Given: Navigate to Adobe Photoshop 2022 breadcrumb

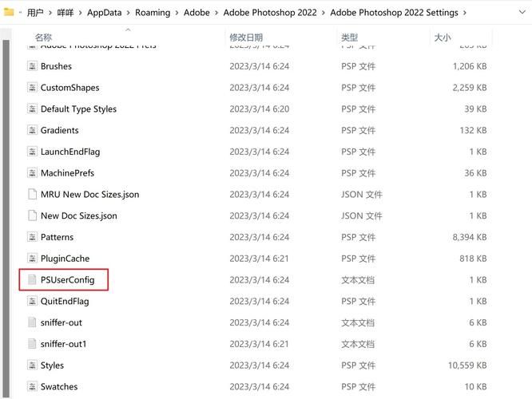Looking at the screenshot, I should (270, 13).
